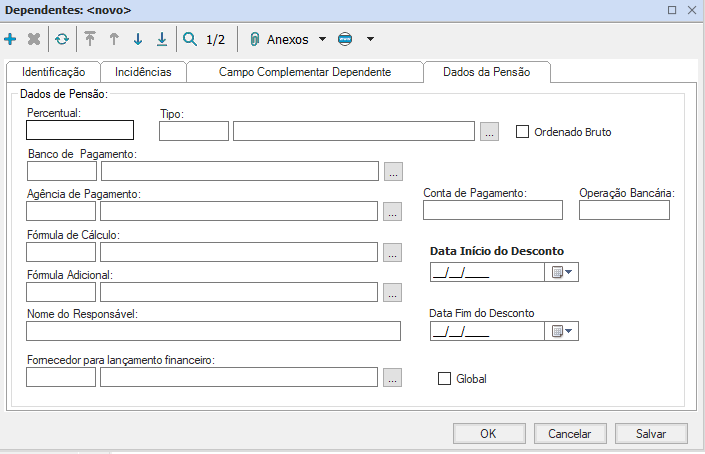Open lookup button for Banco de Pagamento
The image size is (705, 454).
(392, 171)
